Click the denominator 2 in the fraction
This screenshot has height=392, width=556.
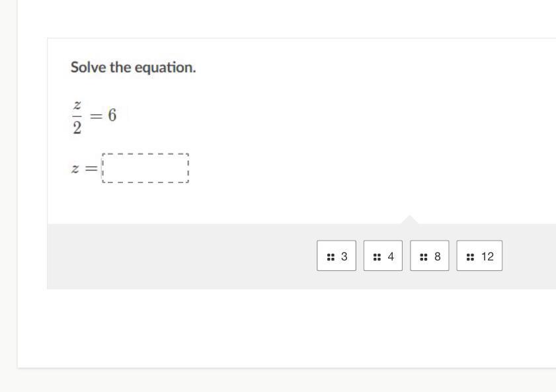(77, 128)
